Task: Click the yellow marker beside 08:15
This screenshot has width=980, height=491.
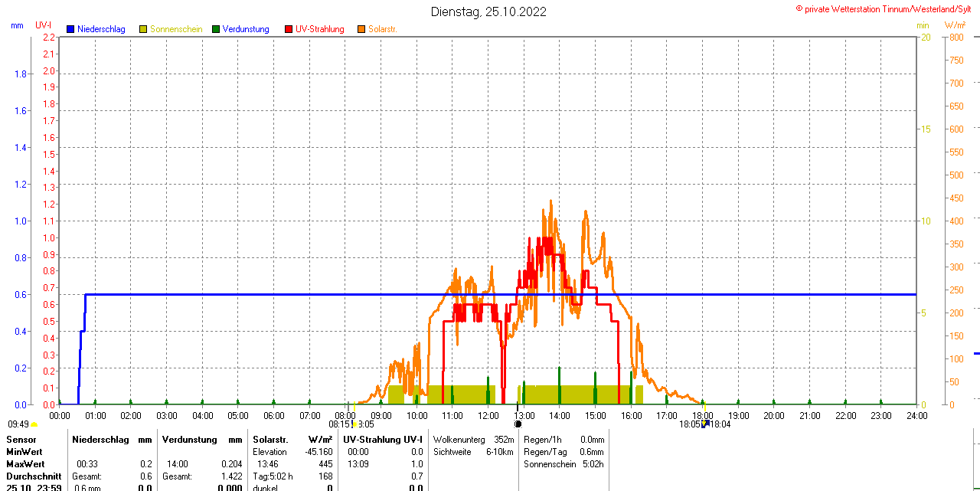Action: tap(354, 424)
